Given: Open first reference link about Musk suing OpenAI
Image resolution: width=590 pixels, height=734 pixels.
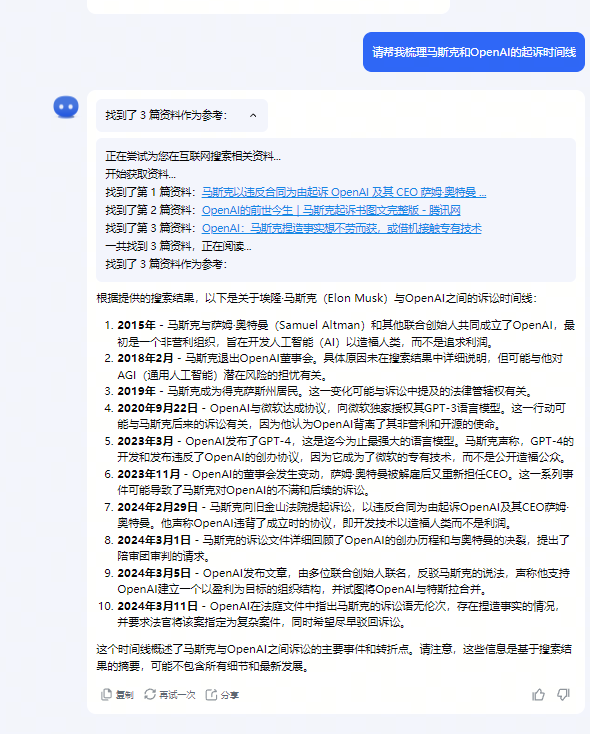Looking at the screenshot, I should 344,192.
